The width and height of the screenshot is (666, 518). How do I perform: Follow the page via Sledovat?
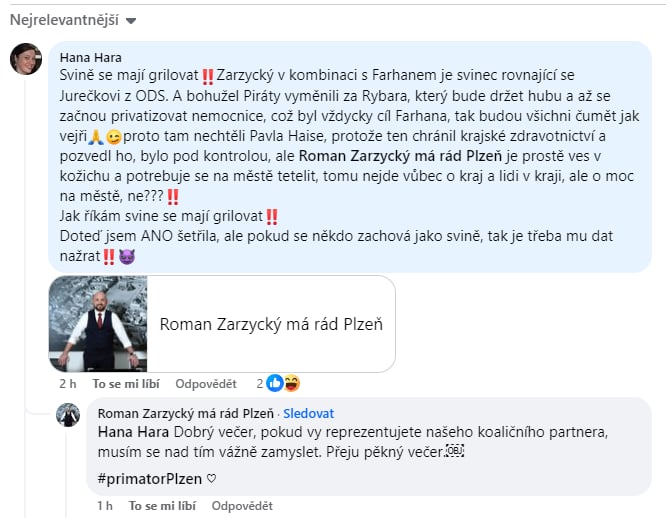click(308, 414)
